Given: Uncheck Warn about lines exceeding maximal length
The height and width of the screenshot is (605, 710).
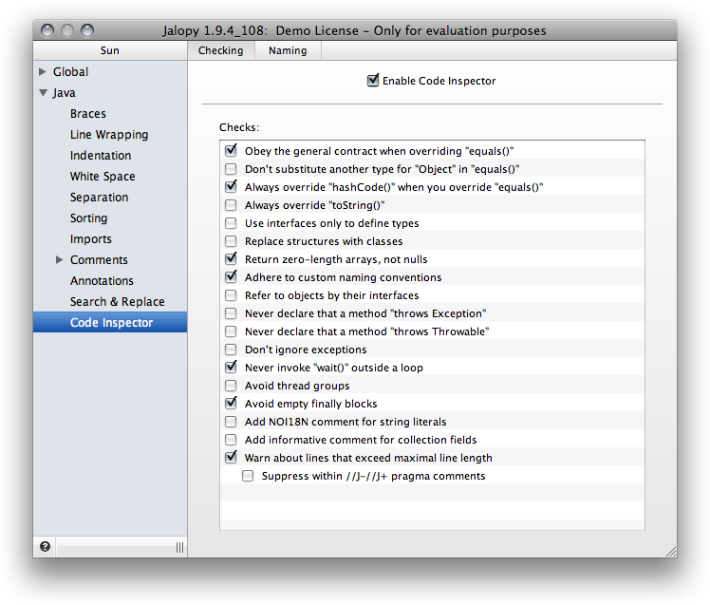Looking at the screenshot, I should [231, 457].
